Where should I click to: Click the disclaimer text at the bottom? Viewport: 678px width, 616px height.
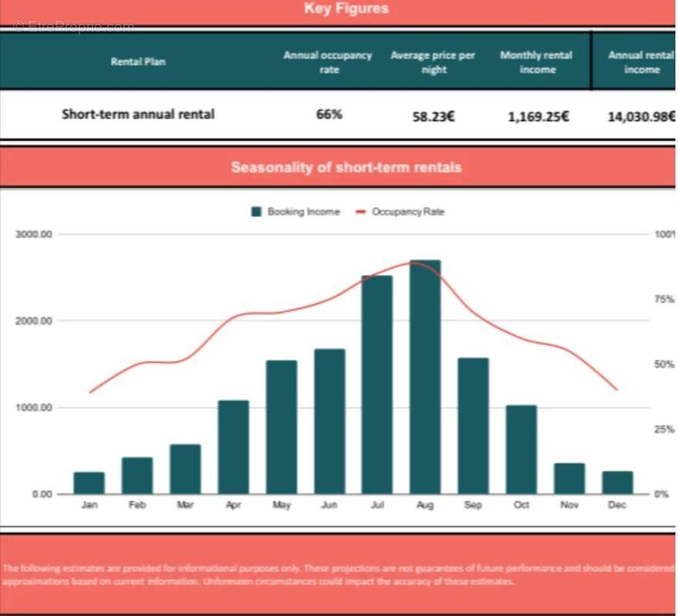(337, 574)
